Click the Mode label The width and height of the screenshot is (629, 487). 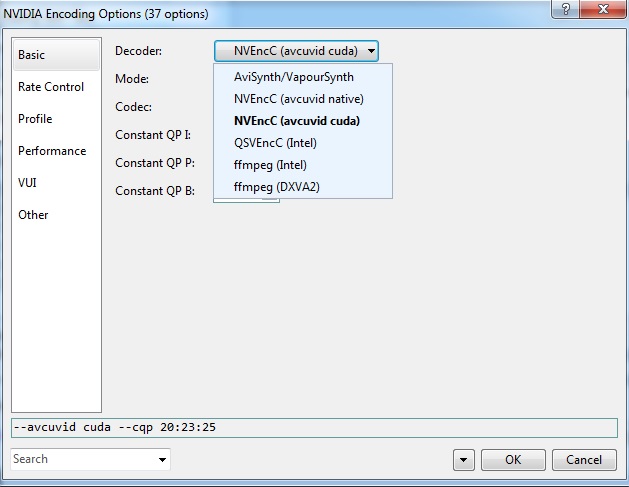132,79
